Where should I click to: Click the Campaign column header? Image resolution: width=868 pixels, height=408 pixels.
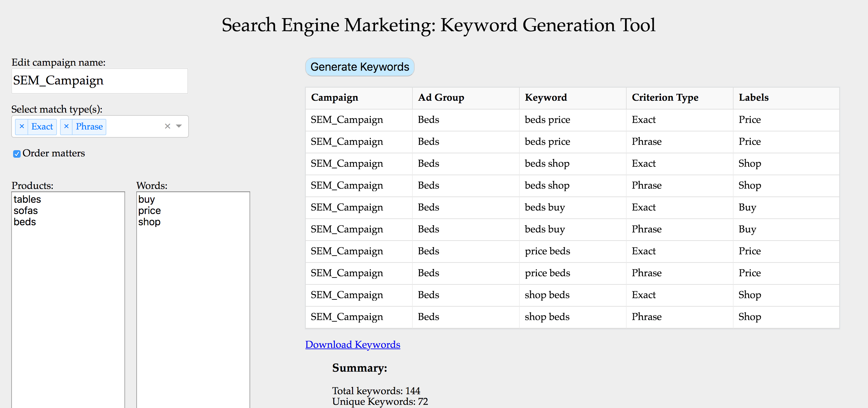[334, 98]
